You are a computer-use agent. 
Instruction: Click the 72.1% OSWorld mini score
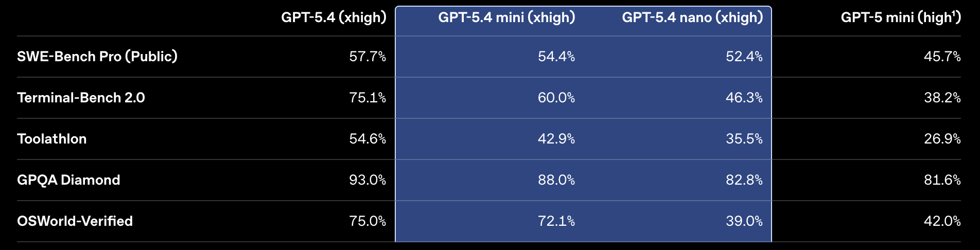tap(556, 221)
